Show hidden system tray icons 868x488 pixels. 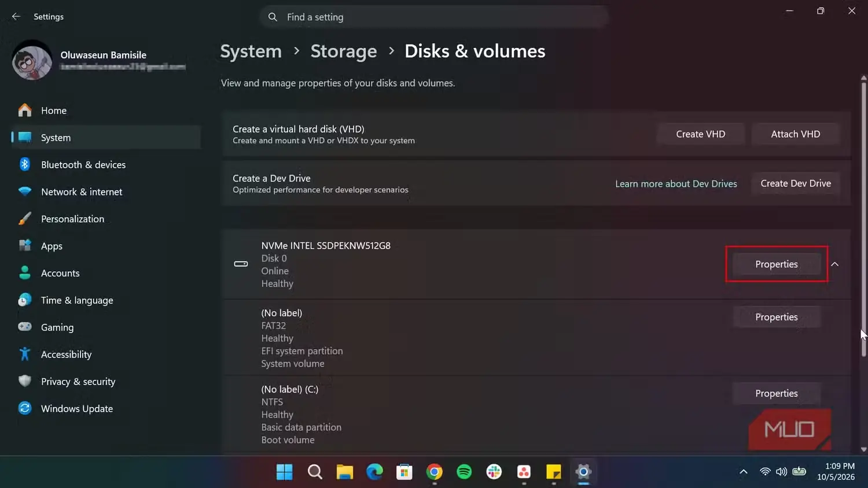point(744,472)
